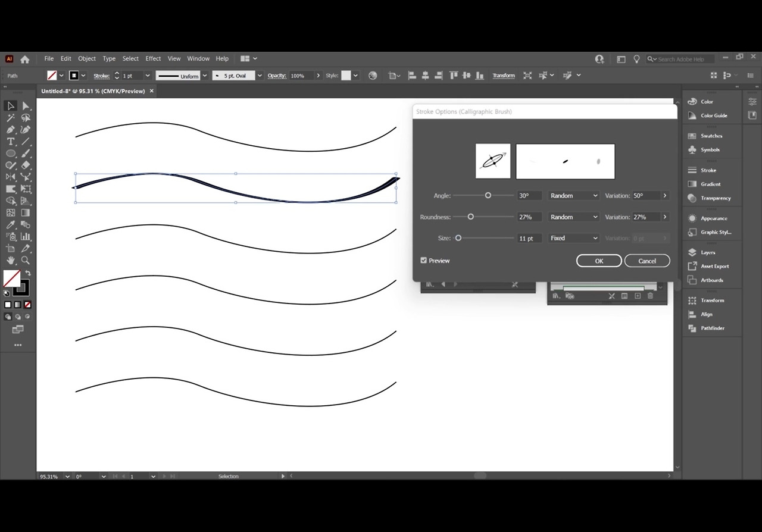The height and width of the screenshot is (532, 762).
Task: Open the Color Guide panel
Action: (x=714, y=116)
